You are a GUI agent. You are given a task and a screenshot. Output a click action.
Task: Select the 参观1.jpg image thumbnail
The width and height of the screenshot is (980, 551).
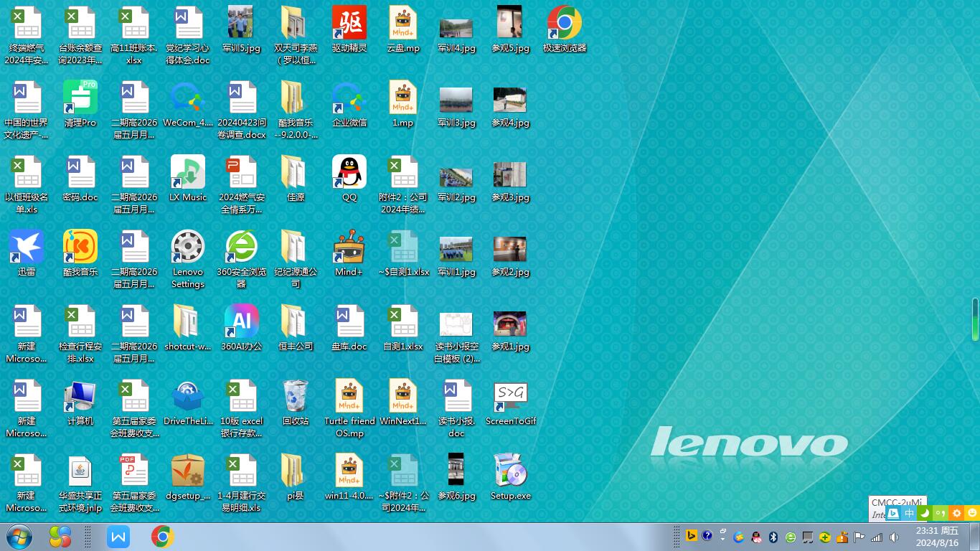[x=510, y=323]
